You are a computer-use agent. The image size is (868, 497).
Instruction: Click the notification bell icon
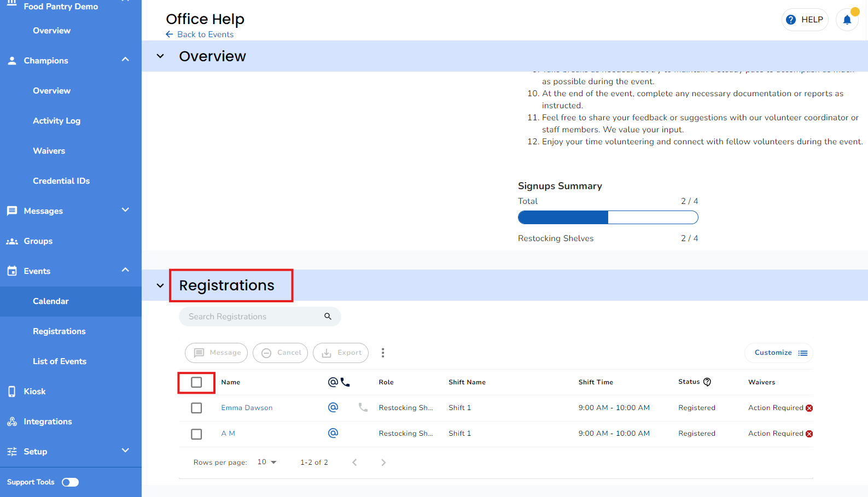point(847,20)
